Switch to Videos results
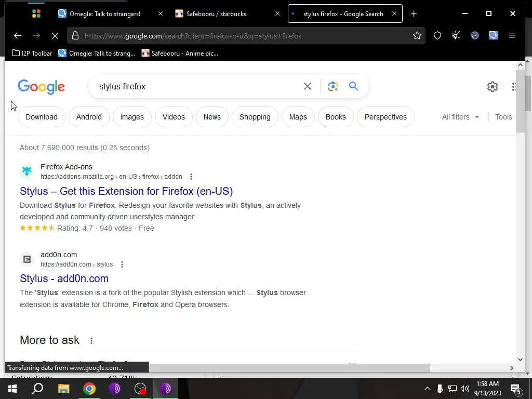The width and height of the screenshot is (532, 399). click(174, 117)
